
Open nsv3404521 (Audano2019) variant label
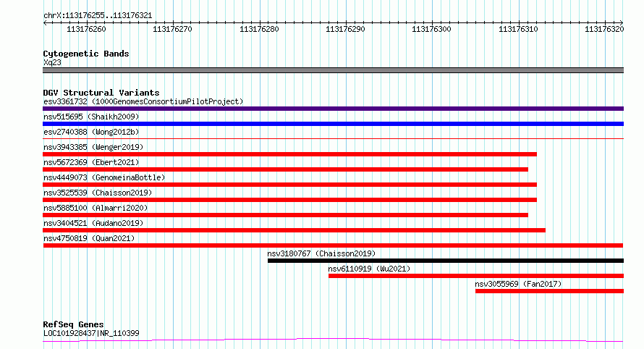(x=93, y=223)
